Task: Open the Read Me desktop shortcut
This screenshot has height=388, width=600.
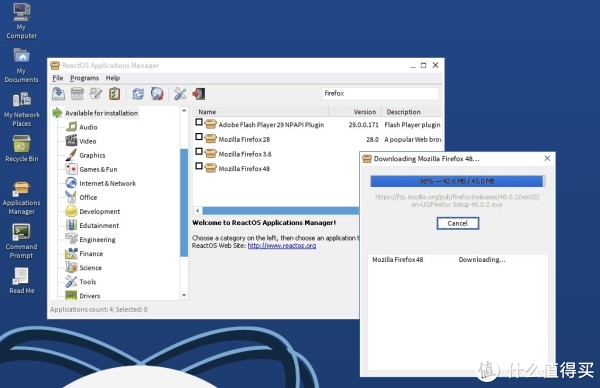Action: click(21, 281)
